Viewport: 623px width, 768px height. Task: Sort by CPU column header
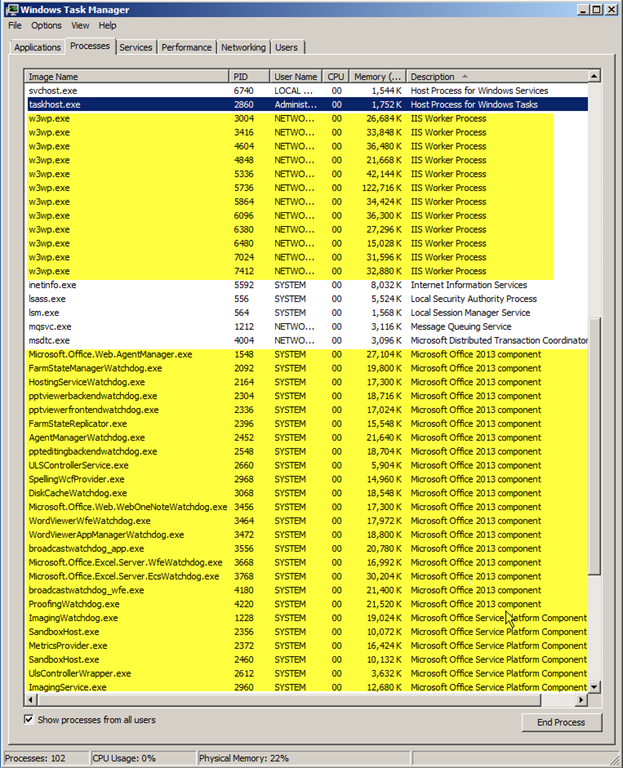[x=336, y=76]
